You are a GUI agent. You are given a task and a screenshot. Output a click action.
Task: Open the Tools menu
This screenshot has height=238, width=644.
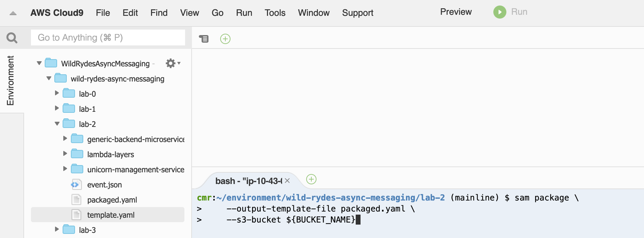click(275, 13)
